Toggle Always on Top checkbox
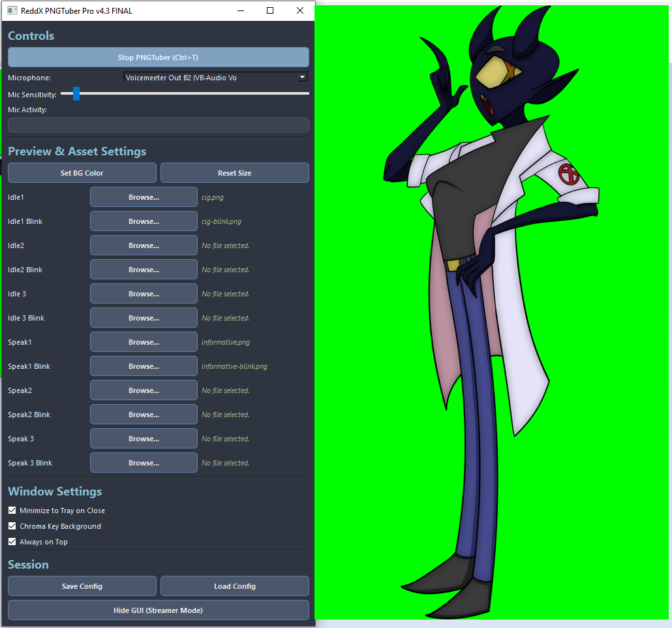 pos(12,541)
